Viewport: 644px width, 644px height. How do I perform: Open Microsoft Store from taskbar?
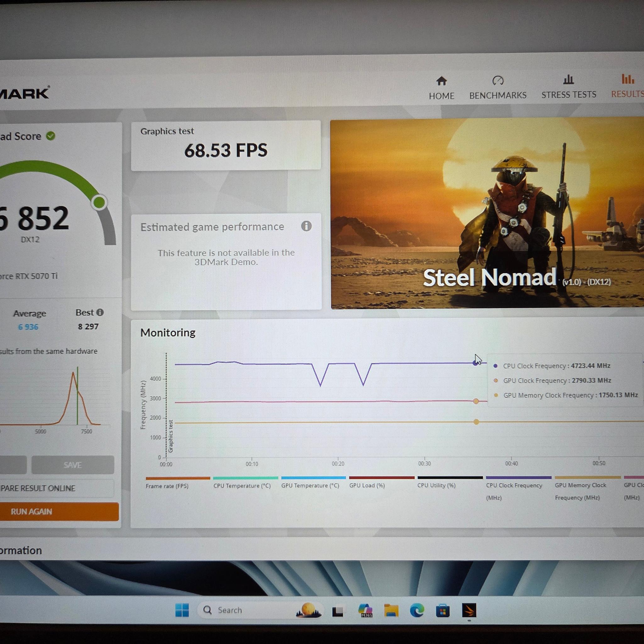pos(443,610)
